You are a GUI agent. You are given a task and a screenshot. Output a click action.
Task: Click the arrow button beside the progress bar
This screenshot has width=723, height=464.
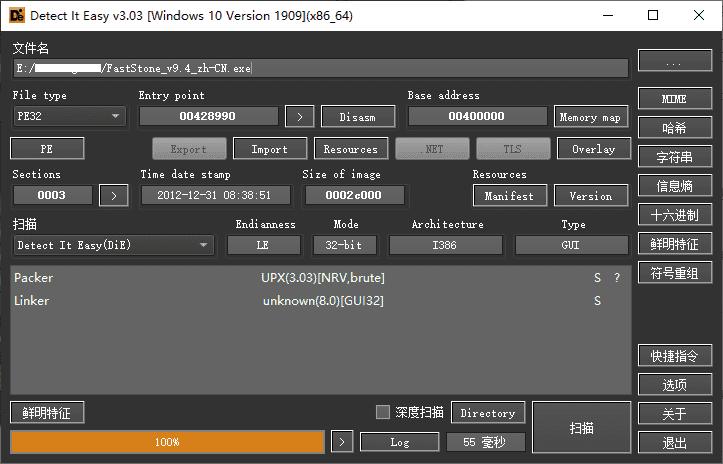point(342,441)
